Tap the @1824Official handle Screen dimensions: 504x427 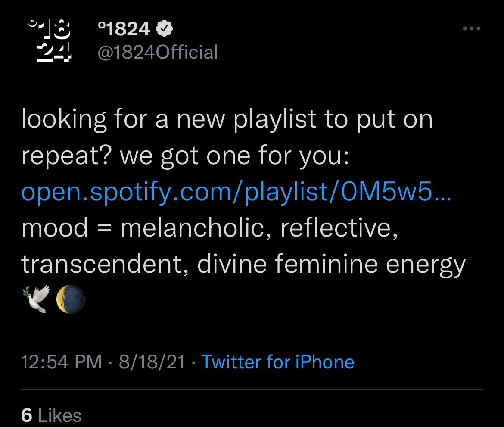(x=158, y=53)
